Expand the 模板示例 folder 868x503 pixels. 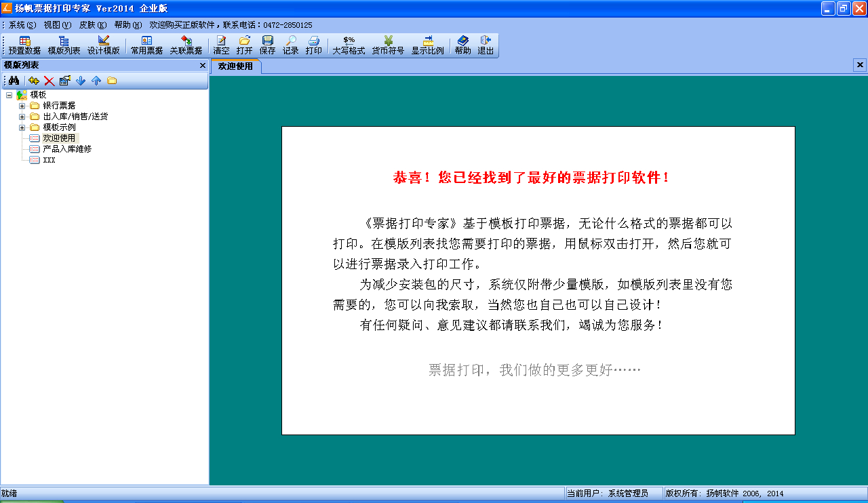point(22,127)
